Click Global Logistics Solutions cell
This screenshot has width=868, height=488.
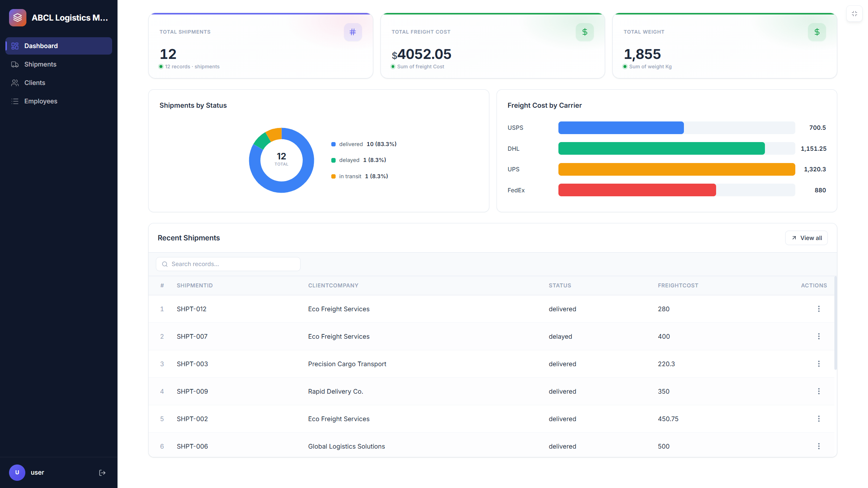pos(346,446)
